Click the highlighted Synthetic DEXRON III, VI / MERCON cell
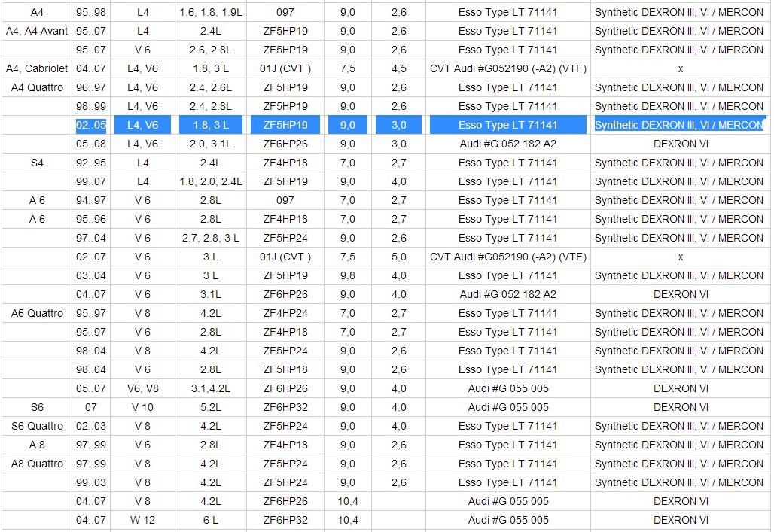Screen dimensions: 774x532 [680, 125]
